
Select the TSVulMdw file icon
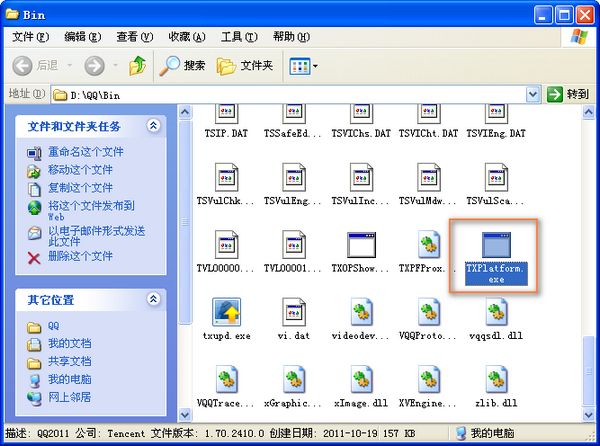(429, 177)
